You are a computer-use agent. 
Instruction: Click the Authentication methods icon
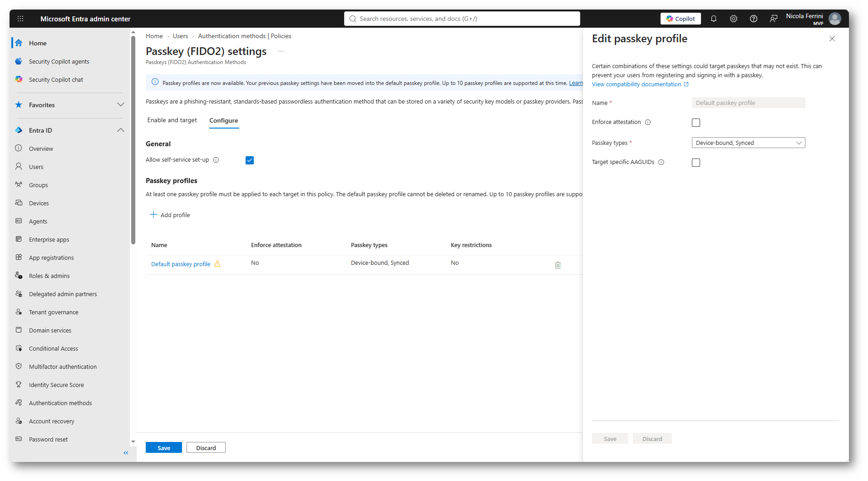click(x=19, y=402)
